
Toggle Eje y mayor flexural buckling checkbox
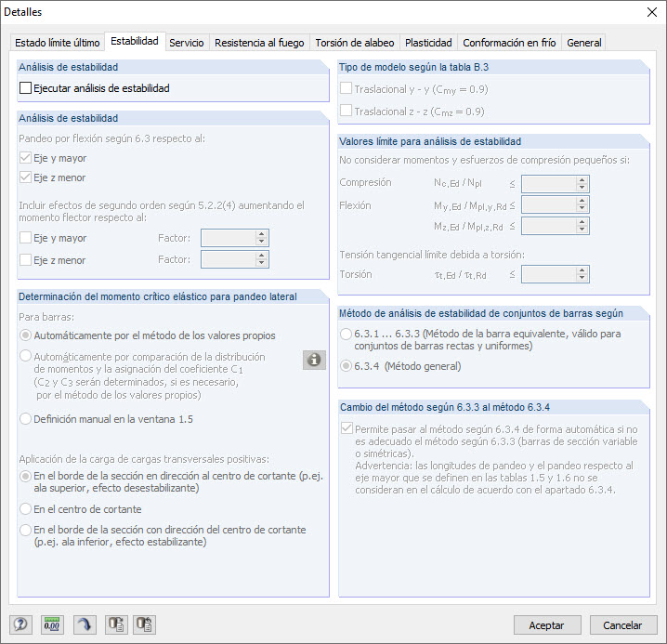25,158
